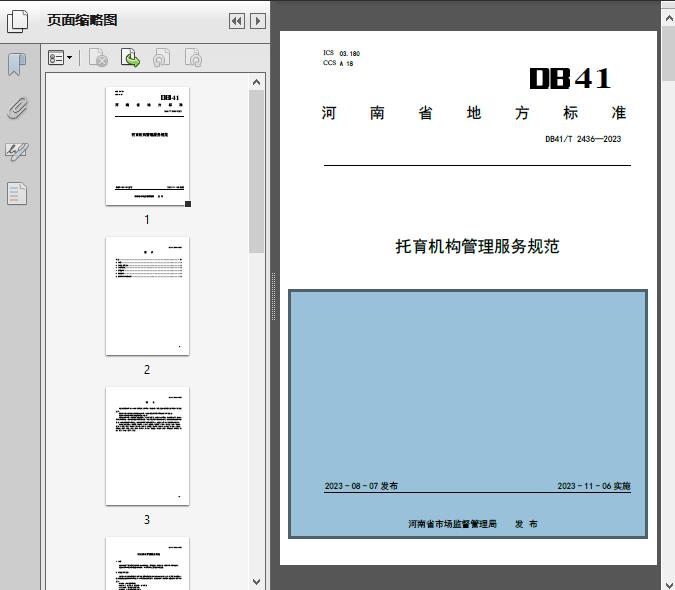Screen dimensions: 675x590
Task: Select page 3 thumbnail
Action: [x=147, y=446]
